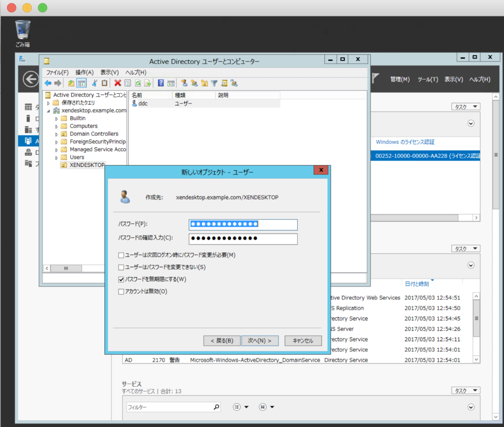Select the ddc user icon
504x427 pixels.
click(135, 103)
